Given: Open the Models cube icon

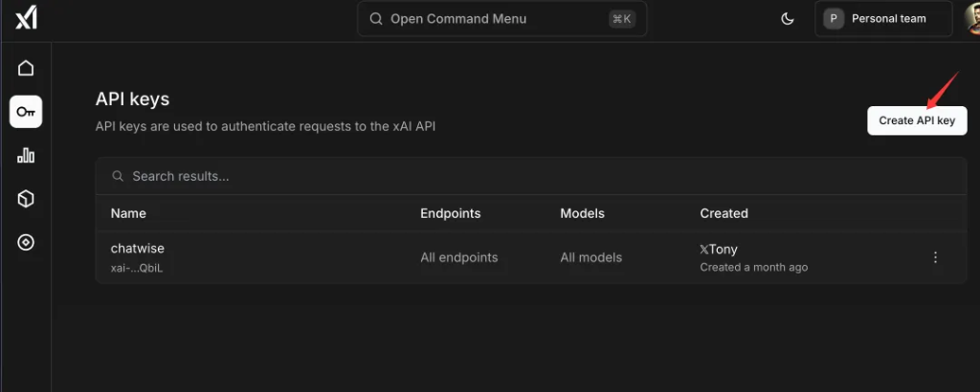Looking at the screenshot, I should tap(26, 199).
